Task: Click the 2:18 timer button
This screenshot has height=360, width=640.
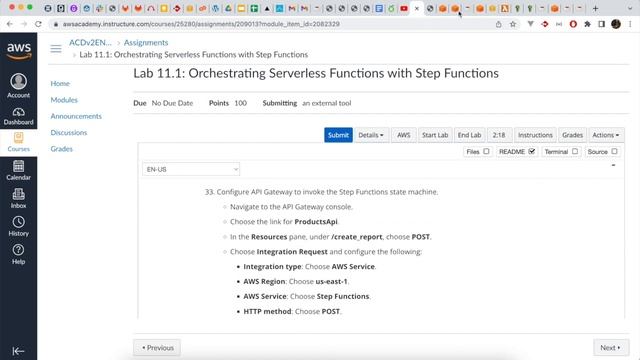Action: point(499,135)
